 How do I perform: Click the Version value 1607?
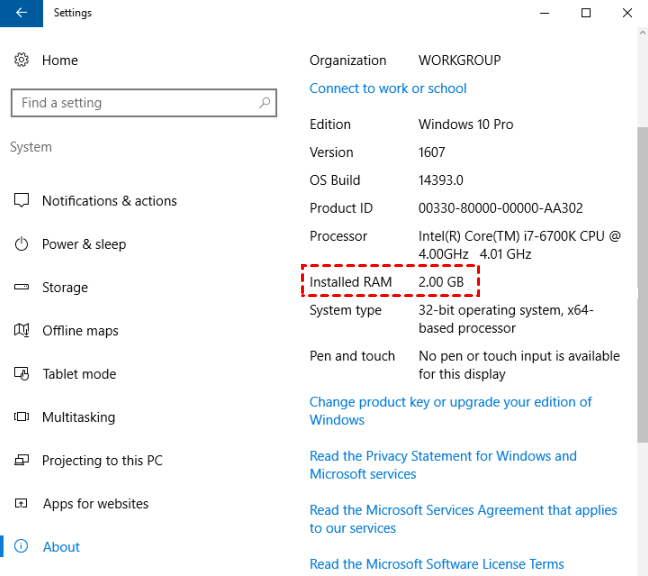pyautogui.click(x=431, y=152)
